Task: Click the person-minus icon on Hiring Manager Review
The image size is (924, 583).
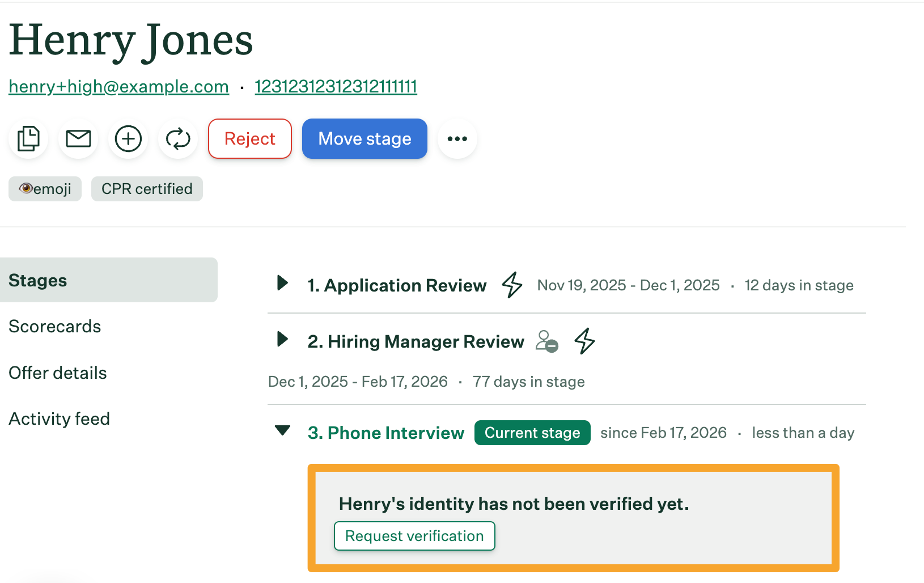Action: click(x=547, y=341)
